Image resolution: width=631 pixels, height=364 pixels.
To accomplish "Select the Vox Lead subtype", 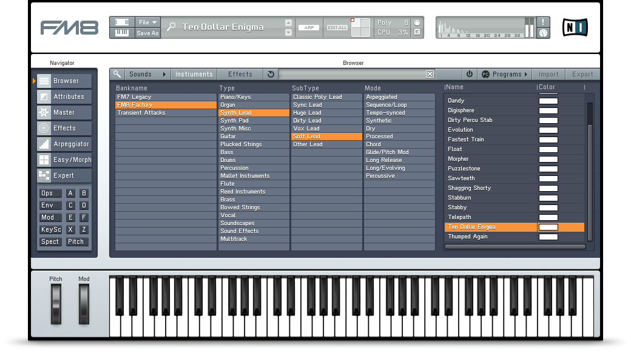I will (x=326, y=129).
